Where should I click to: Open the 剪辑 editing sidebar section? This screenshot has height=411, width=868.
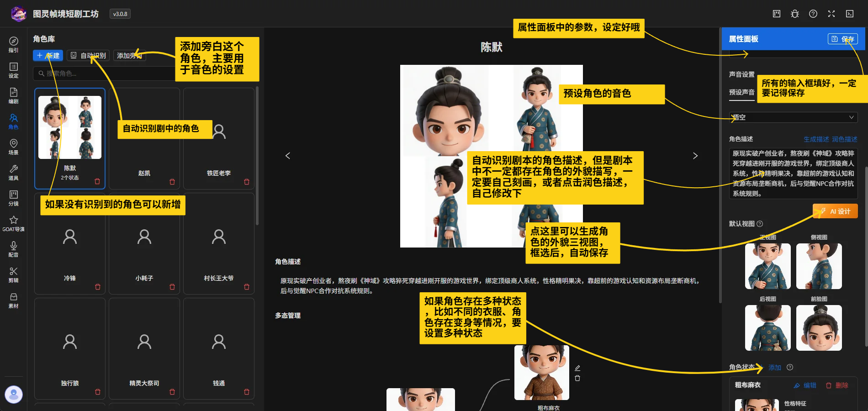click(14, 275)
